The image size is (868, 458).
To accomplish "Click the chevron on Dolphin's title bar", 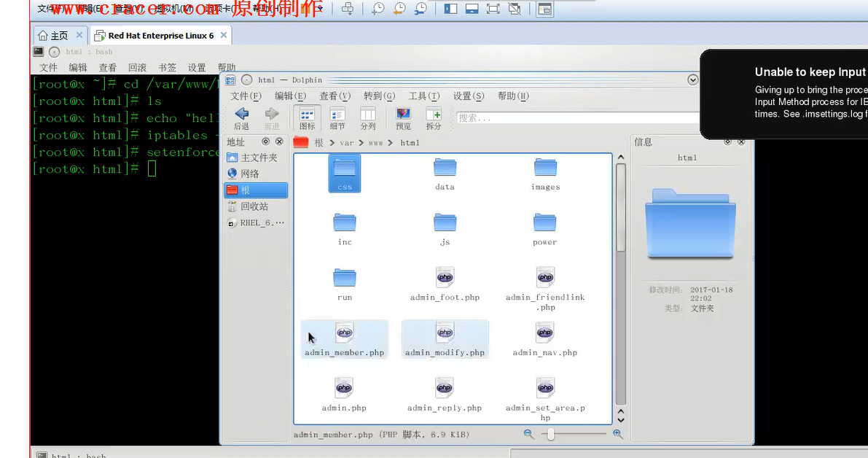I will tap(692, 79).
